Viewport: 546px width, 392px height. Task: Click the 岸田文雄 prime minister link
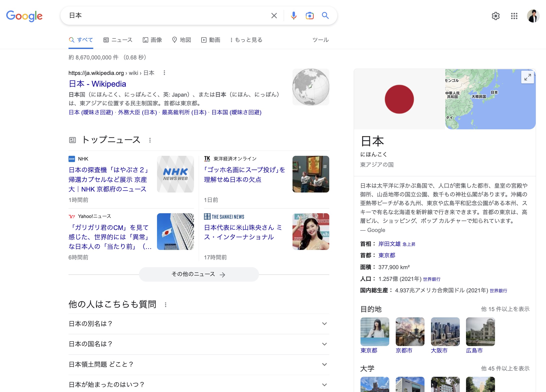coord(389,244)
